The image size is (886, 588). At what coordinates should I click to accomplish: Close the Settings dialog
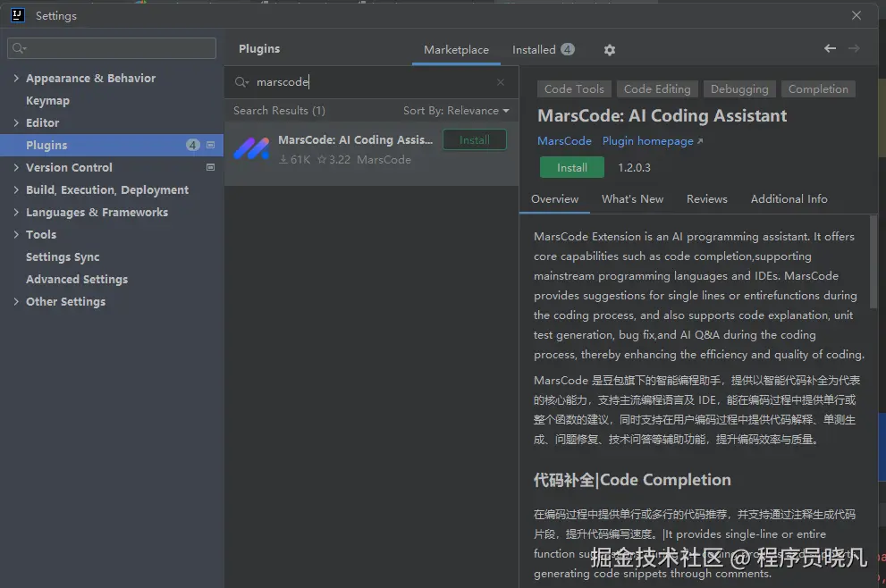(856, 15)
